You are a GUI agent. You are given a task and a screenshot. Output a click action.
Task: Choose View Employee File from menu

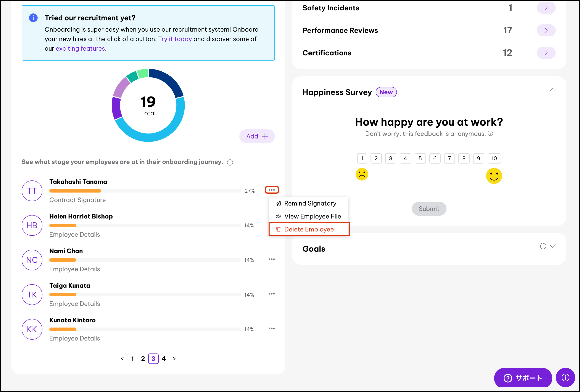308,216
